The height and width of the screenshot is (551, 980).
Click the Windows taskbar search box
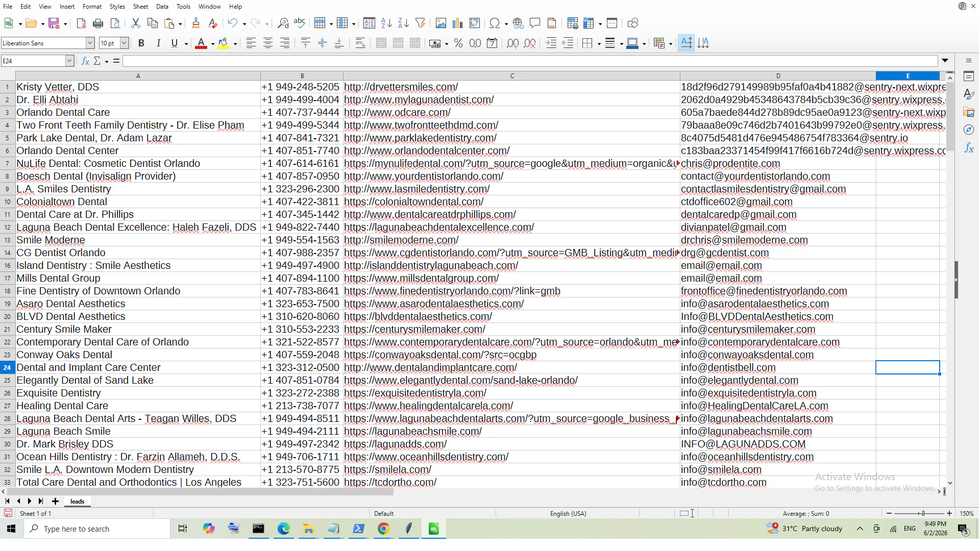coord(97,529)
